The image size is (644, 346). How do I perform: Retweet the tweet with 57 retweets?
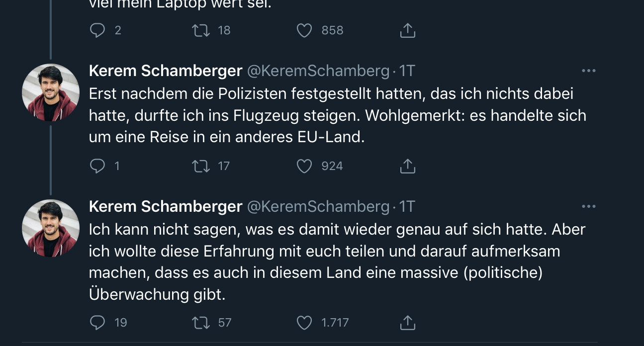coord(200,323)
